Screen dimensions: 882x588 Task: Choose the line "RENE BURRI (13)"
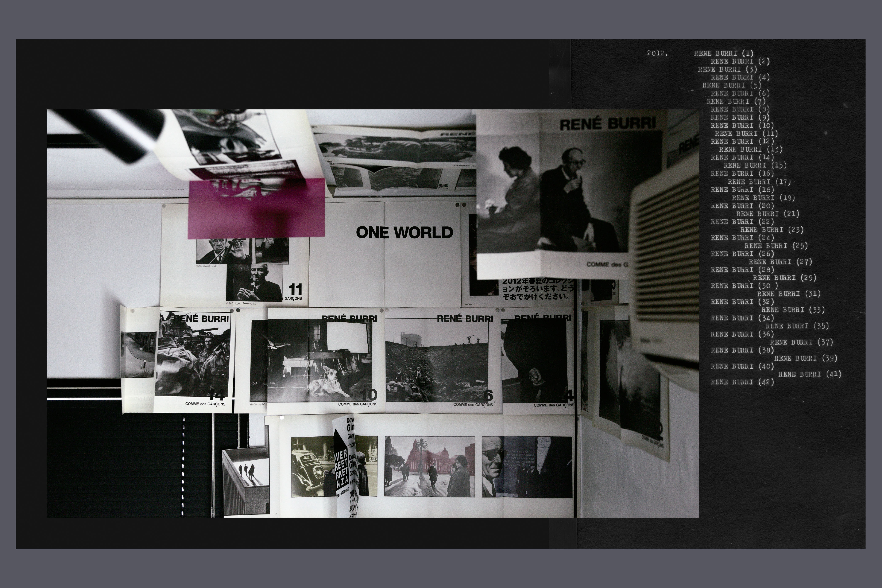coord(751,149)
